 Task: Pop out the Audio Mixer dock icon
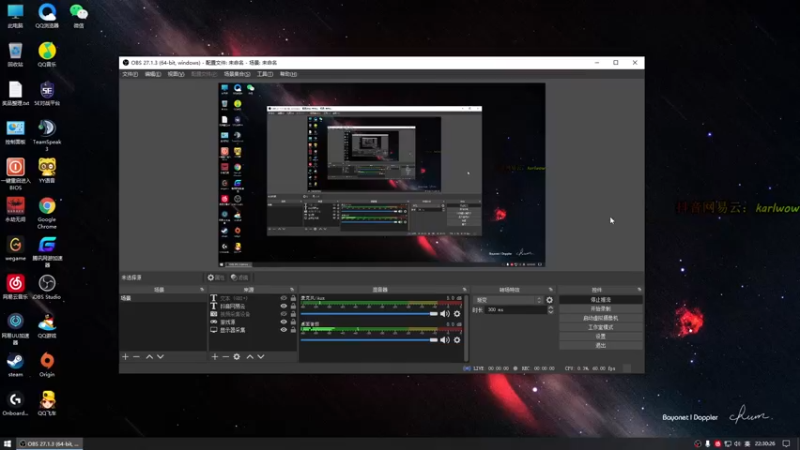(x=464, y=290)
